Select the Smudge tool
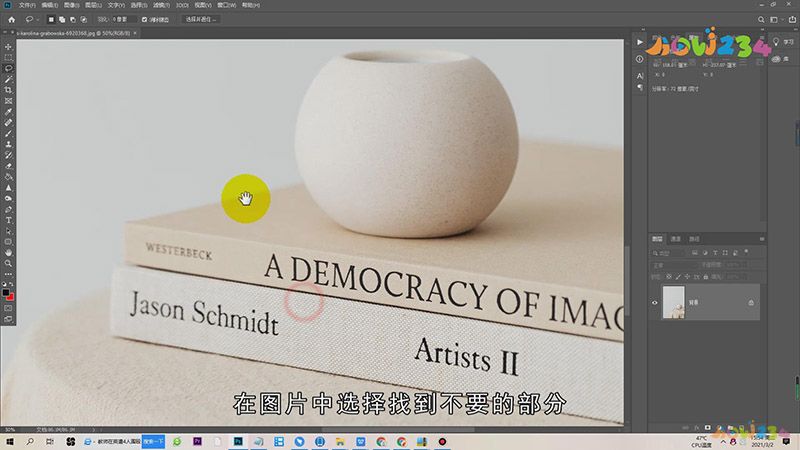Viewport: 800px width, 450px height. [8, 198]
